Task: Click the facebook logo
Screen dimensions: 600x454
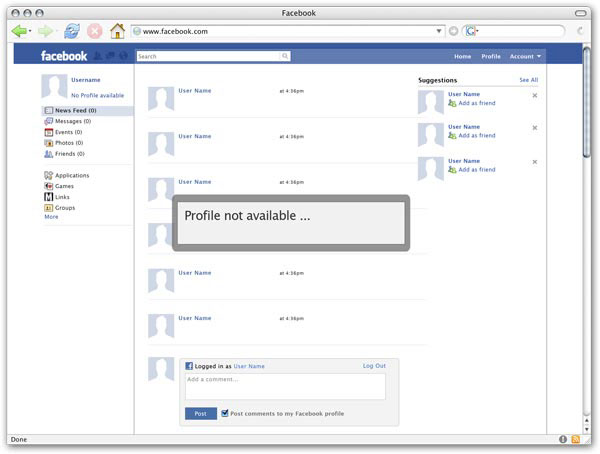Action: (64, 56)
